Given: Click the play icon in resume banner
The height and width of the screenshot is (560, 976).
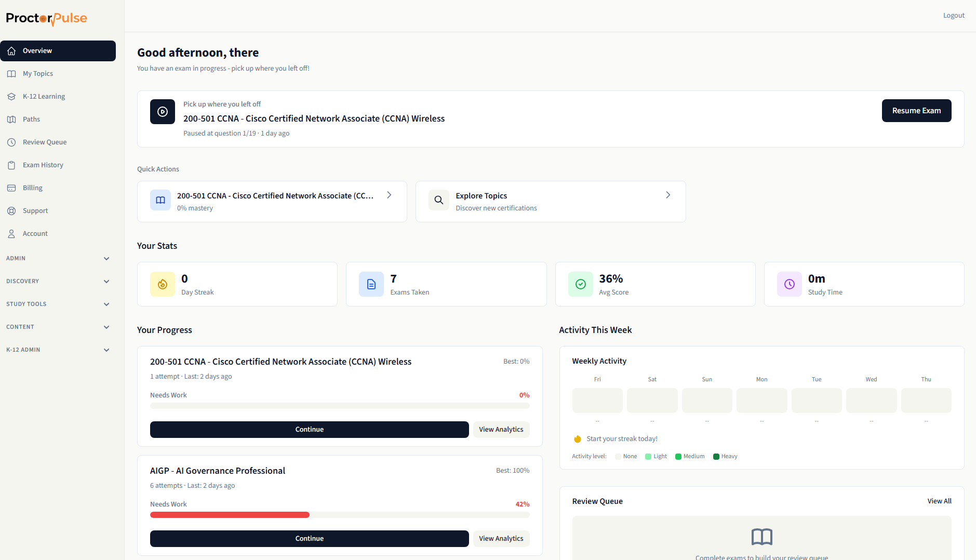Looking at the screenshot, I should 163,112.
